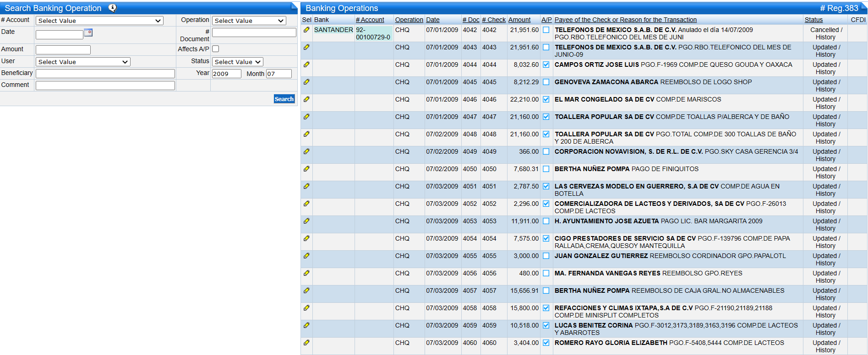The height and width of the screenshot is (355, 868).
Task: Click the Date input field
Action: pyautogui.click(x=60, y=34)
